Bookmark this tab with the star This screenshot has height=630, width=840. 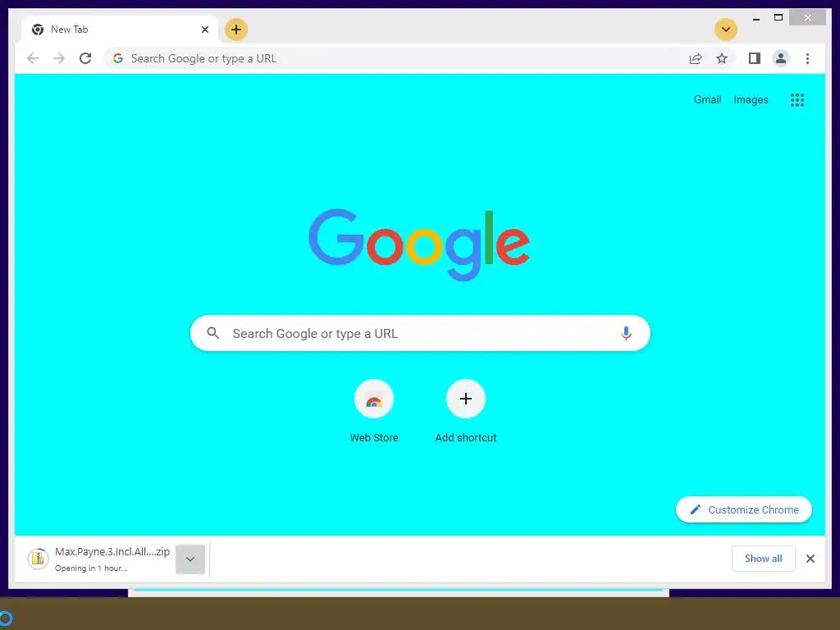pyautogui.click(x=722, y=58)
